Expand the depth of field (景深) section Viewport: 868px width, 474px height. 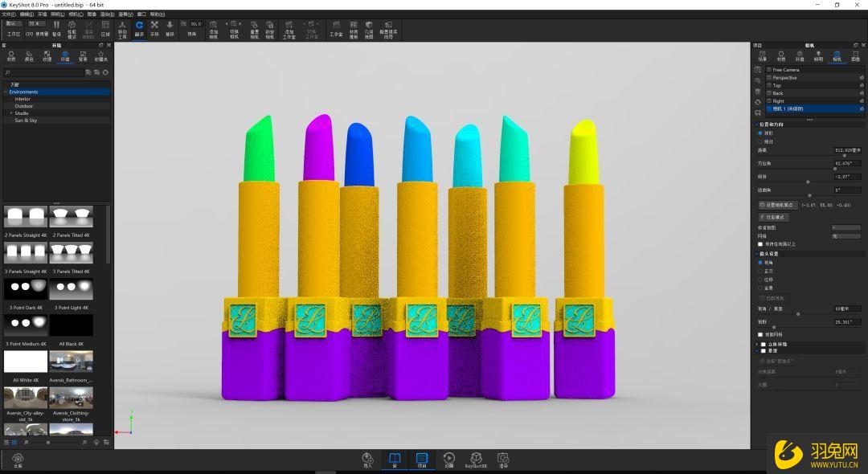[x=756, y=350]
